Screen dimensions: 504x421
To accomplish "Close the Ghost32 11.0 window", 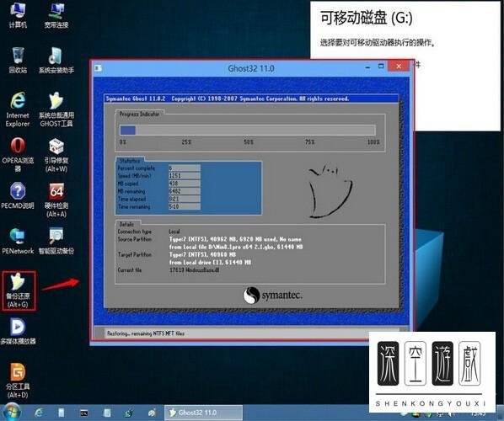I will click(x=399, y=67).
